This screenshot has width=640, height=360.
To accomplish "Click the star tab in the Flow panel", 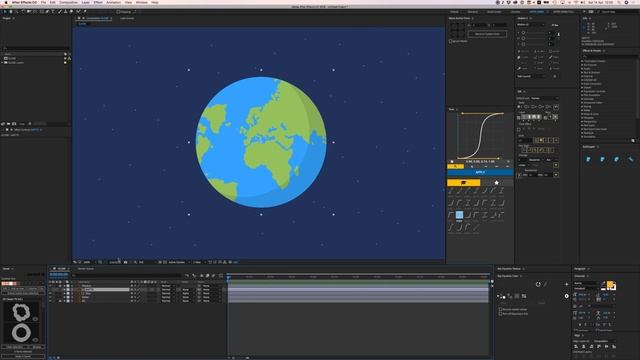I will pos(496,182).
